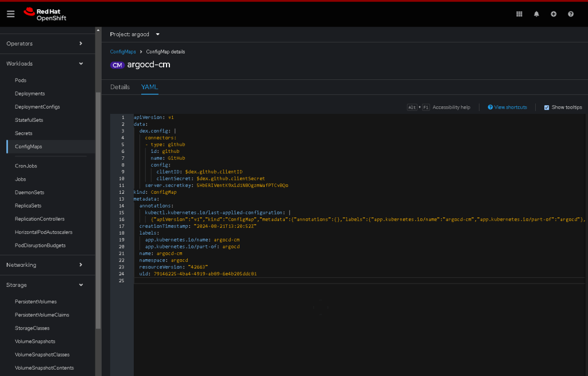Screen dimensions: 588x376
Task: Open Deployments in sidebar
Action: [30, 94]
